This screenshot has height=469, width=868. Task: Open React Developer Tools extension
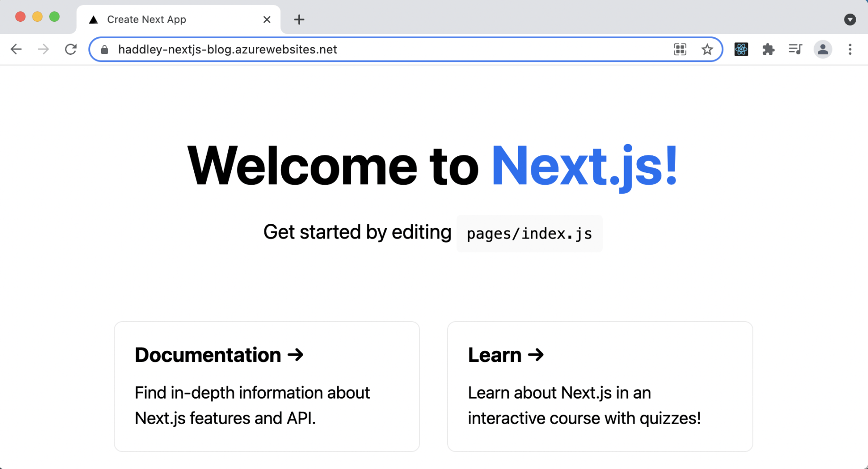coord(741,49)
